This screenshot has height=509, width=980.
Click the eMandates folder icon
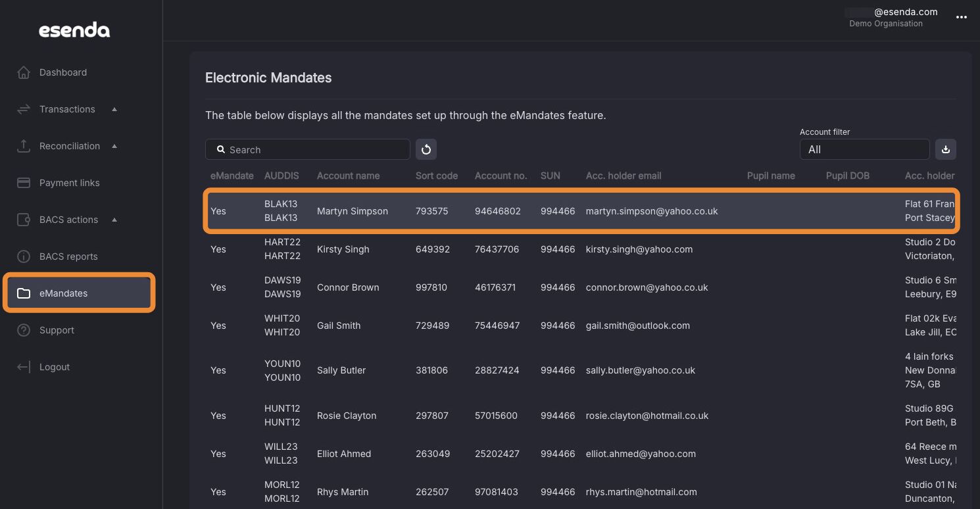pos(24,293)
